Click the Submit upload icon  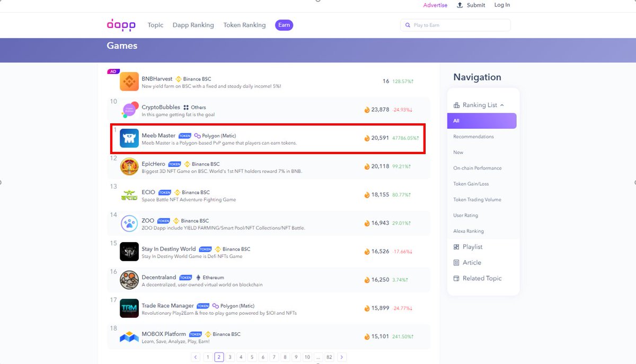pos(460,5)
